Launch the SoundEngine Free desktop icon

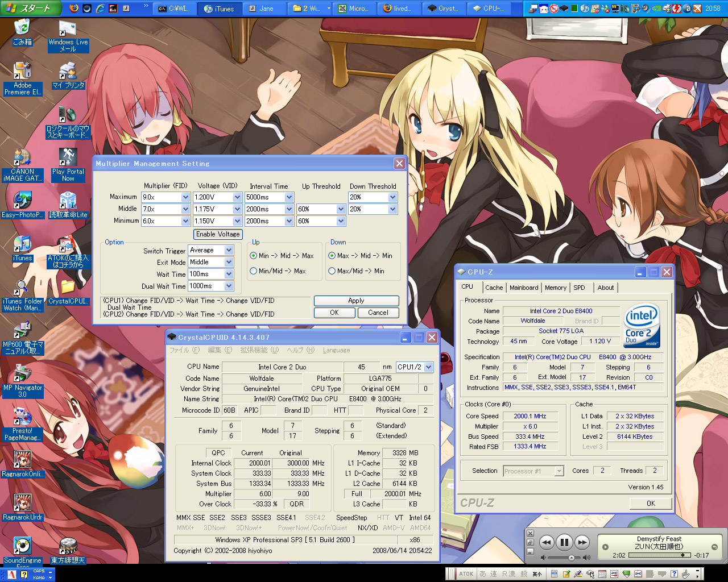pos(22,552)
